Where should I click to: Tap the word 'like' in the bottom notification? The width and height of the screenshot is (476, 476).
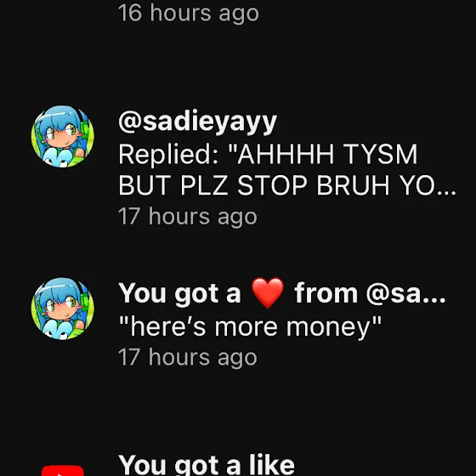coord(272,465)
